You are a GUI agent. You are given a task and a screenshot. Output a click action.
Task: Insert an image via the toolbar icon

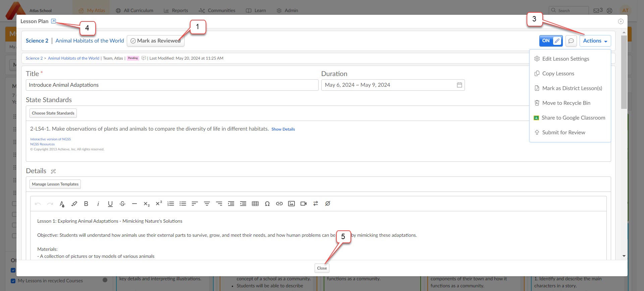click(291, 204)
